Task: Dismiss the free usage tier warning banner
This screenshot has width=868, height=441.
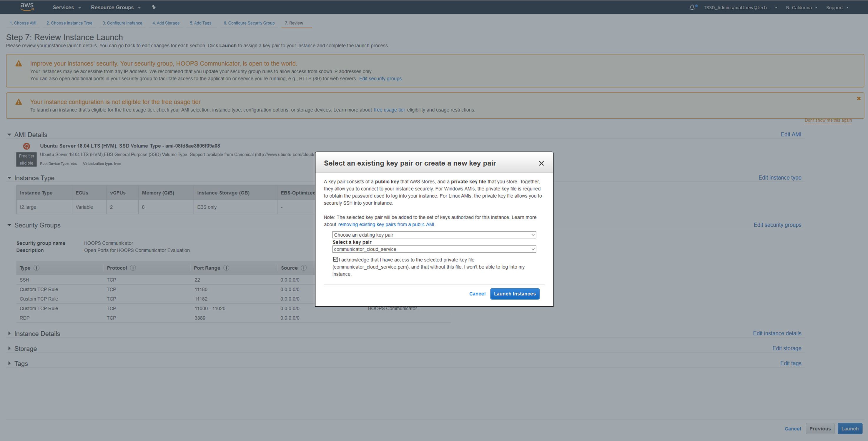Action: click(859, 98)
